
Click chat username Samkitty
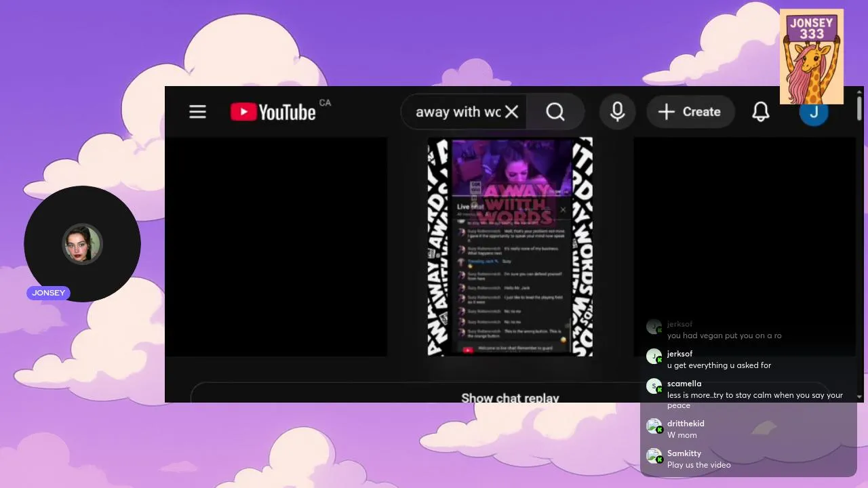coord(684,453)
